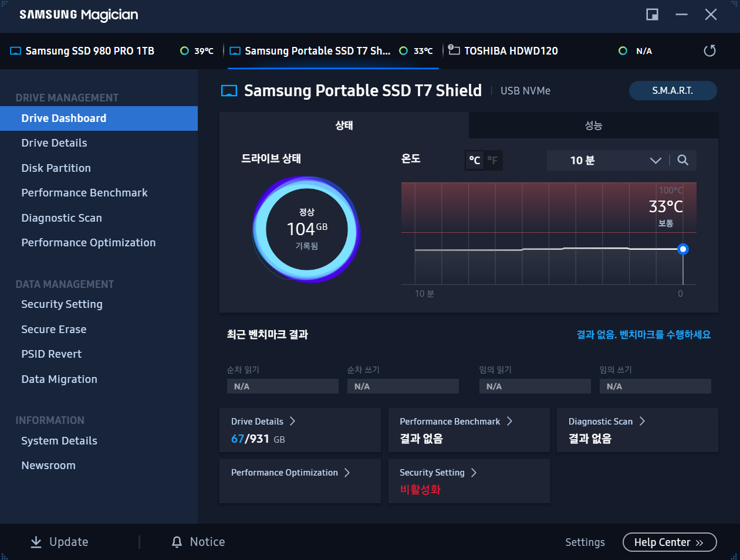Click the Notice bell icon

coord(177,542)
